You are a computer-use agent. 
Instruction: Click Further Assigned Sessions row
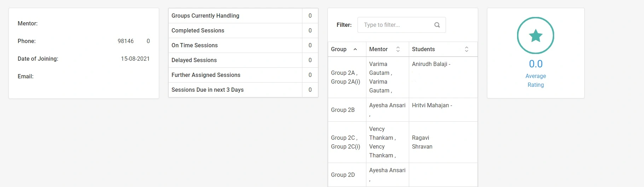pos(243,75)
